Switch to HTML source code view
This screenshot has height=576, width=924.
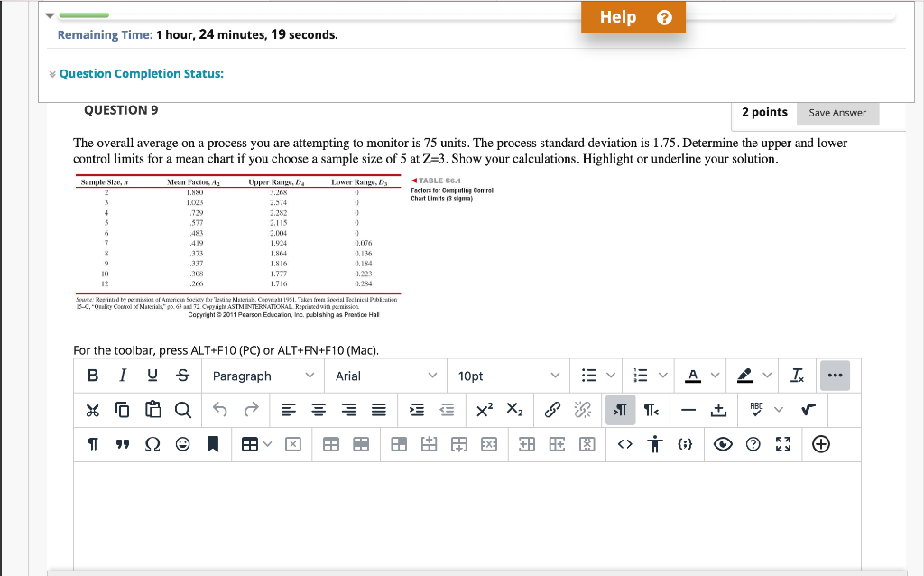point(624,444)
